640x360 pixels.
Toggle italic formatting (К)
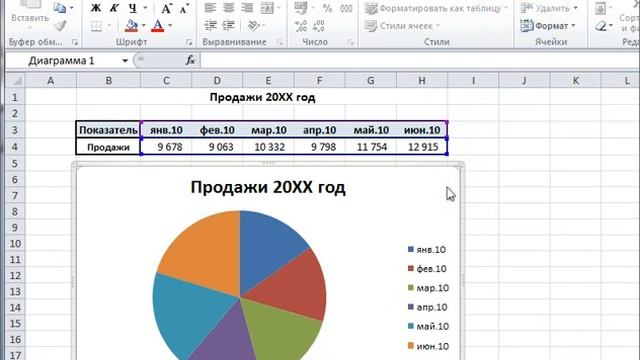(114, 8)
